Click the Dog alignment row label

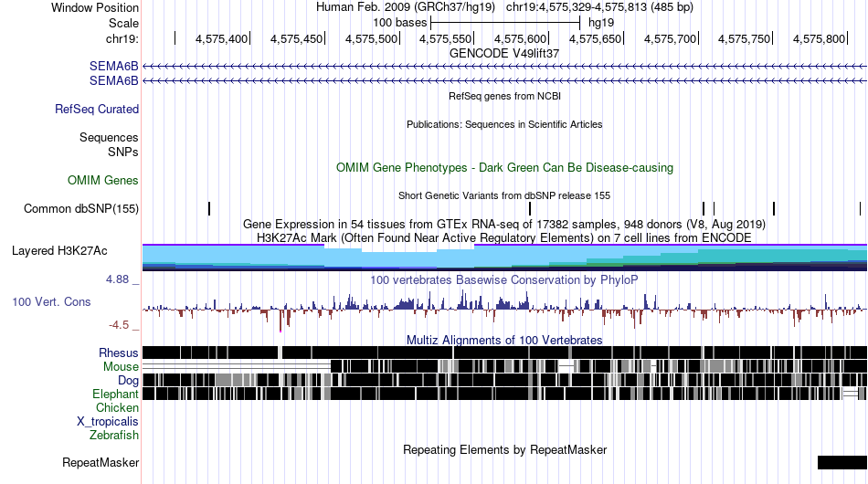(128, 381)
